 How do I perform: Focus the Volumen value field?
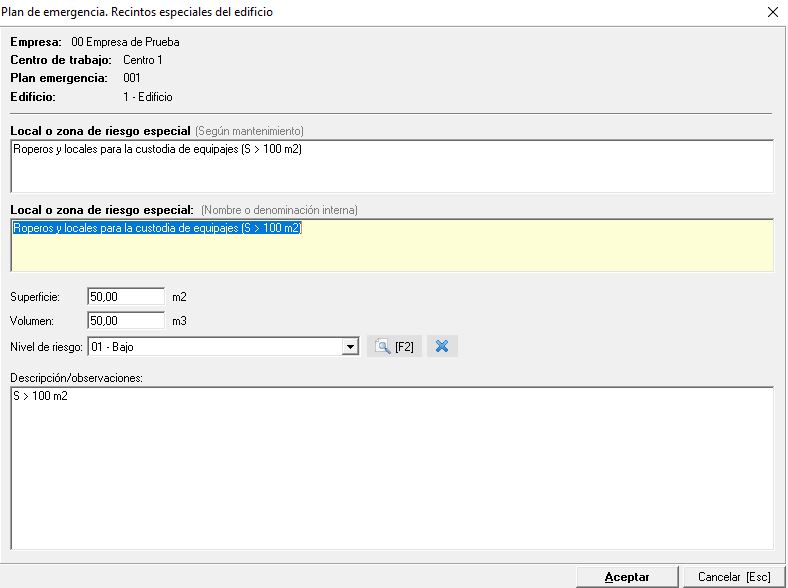125,321
